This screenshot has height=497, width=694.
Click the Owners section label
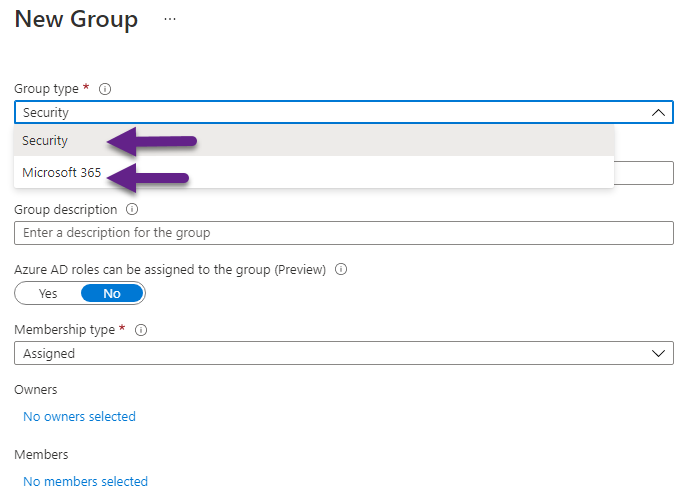tap(36, 390)
